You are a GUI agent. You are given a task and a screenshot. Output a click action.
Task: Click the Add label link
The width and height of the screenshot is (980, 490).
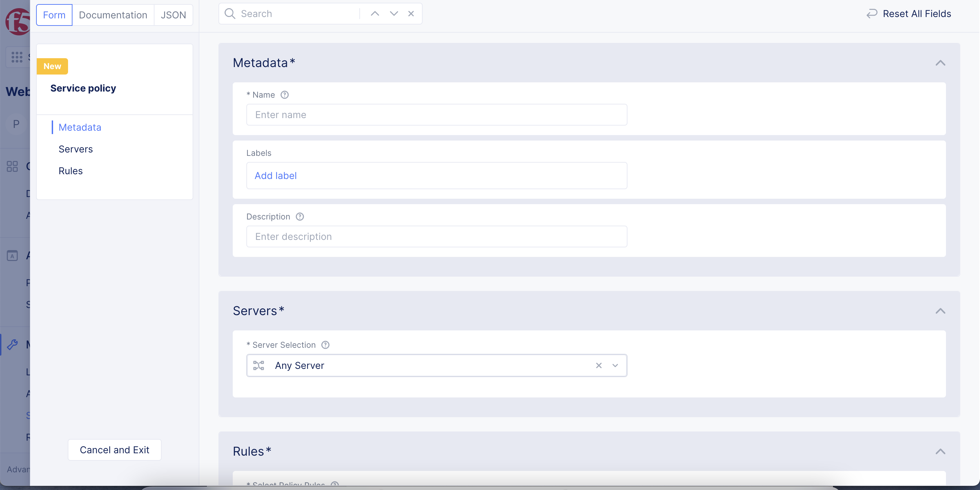[x=275, y=175]
